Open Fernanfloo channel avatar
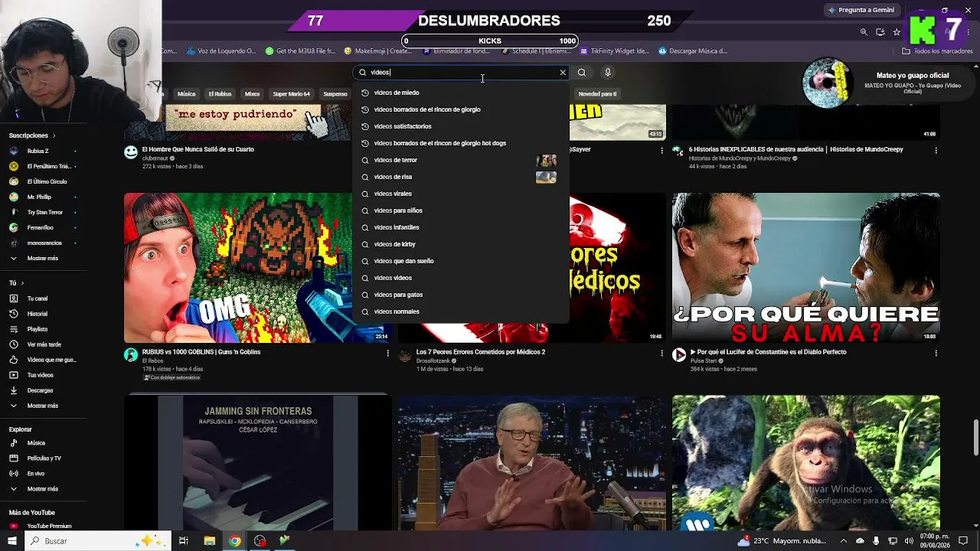This screenshot has width=980, height=551. tap(14, 227)
